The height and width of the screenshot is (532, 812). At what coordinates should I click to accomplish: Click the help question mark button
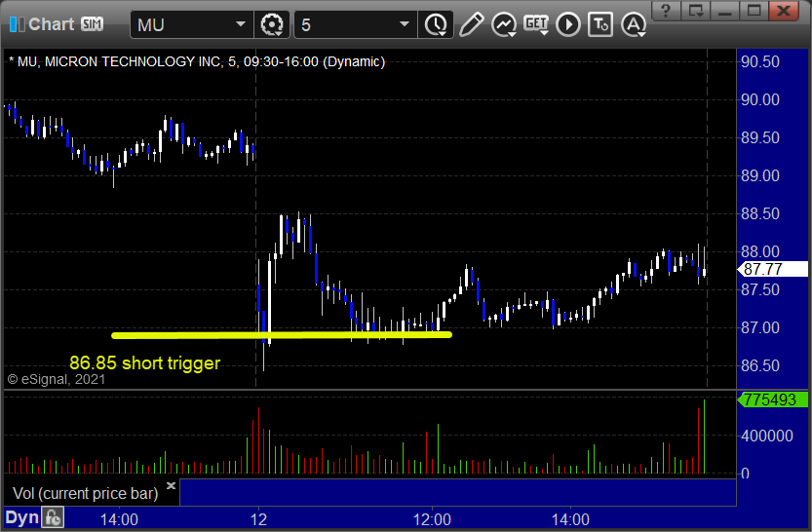pyautogui.click(x=666, y=11)
